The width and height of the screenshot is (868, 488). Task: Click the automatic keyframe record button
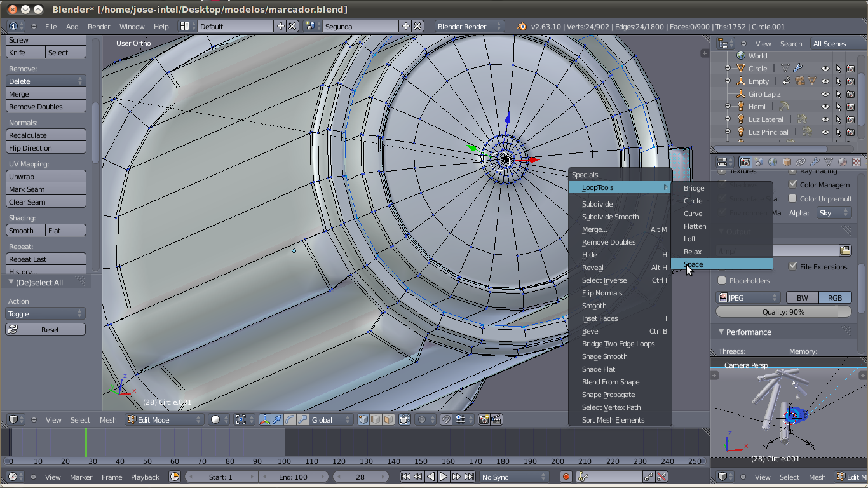coord(566,477)
